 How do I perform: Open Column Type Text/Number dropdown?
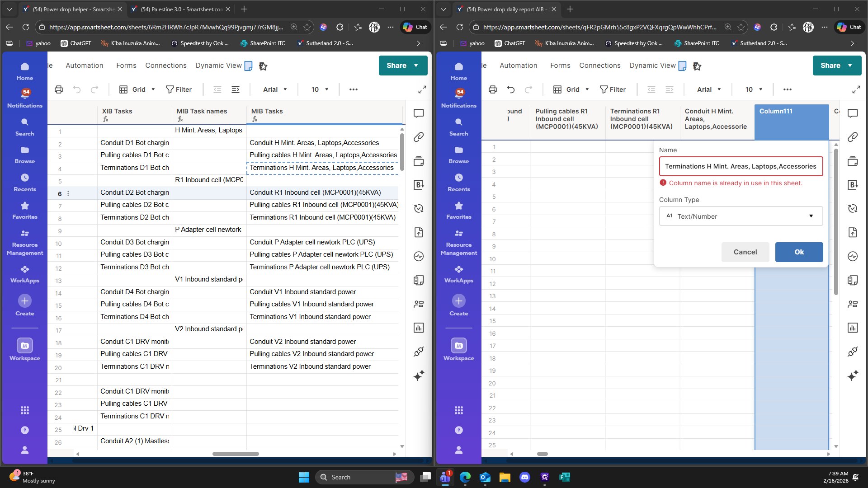coord(741,216)
